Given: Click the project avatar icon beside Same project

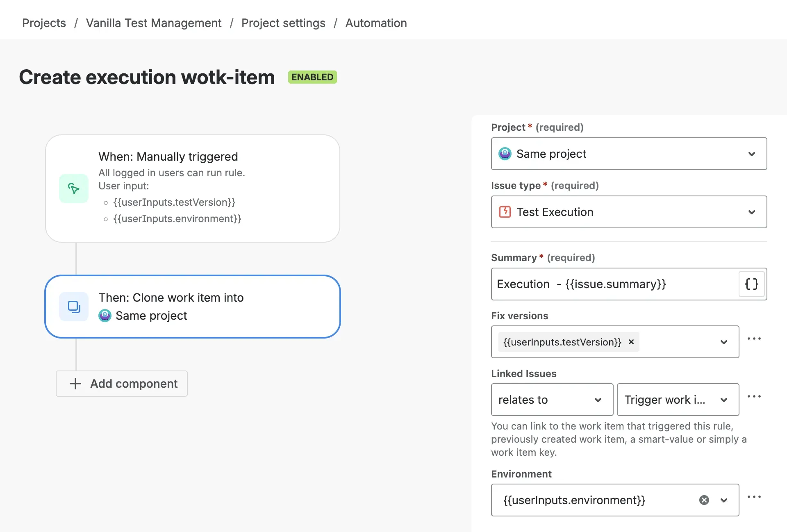Looking at the screenshot, I should click(505, 154).
